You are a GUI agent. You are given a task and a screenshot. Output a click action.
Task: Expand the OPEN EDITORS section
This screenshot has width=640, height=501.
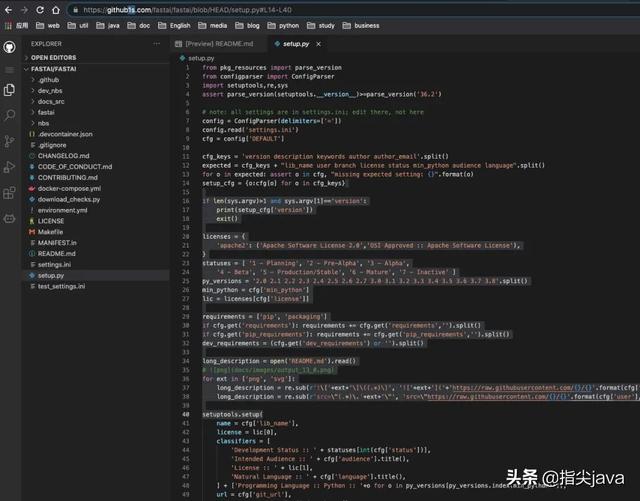54,57
